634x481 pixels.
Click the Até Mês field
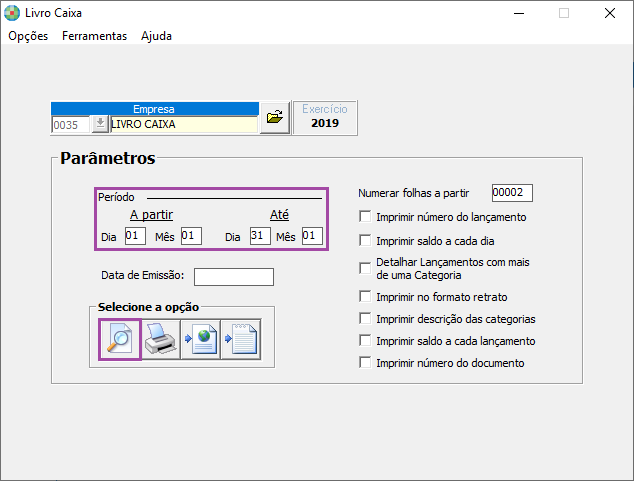(x=312, y=236)
